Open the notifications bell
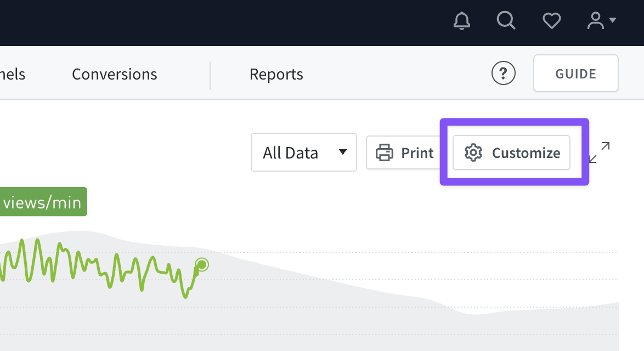 point(462,21)
